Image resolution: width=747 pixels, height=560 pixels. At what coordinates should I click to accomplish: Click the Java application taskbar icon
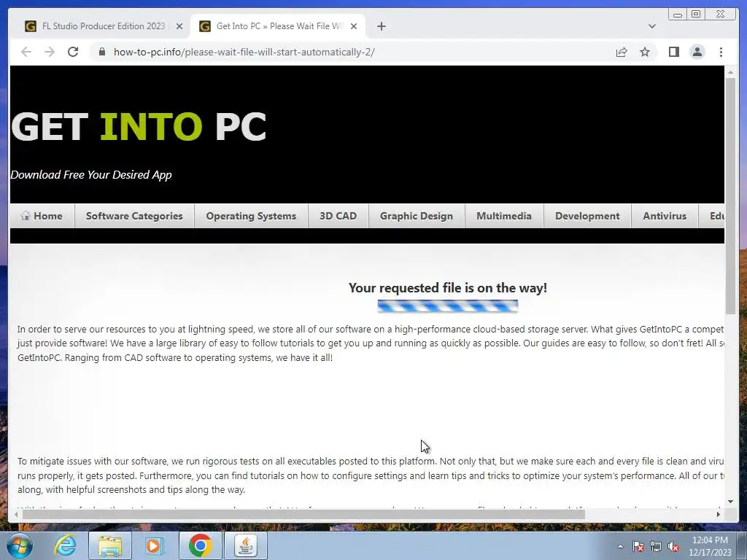(x=246, y=545)
